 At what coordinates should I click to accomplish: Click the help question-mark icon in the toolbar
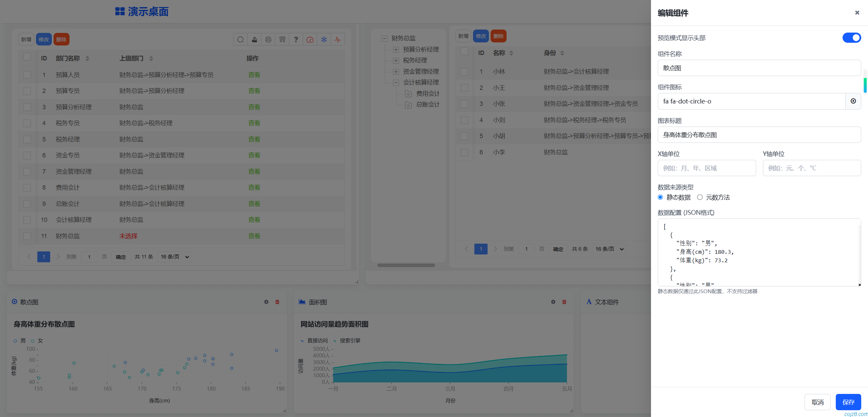click(296, 39)
